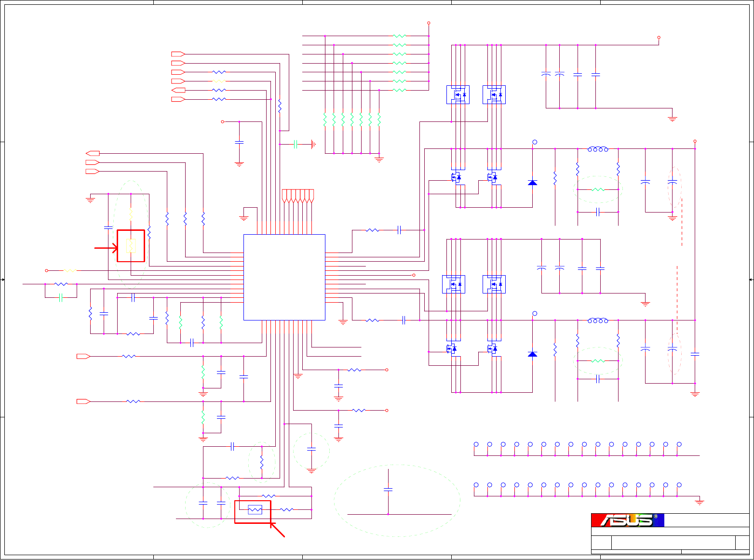Select green resistor in lower phase dashed ellipse
Image resolution: width=754 pixels, height=560 pixels.
tap(598, 361)
